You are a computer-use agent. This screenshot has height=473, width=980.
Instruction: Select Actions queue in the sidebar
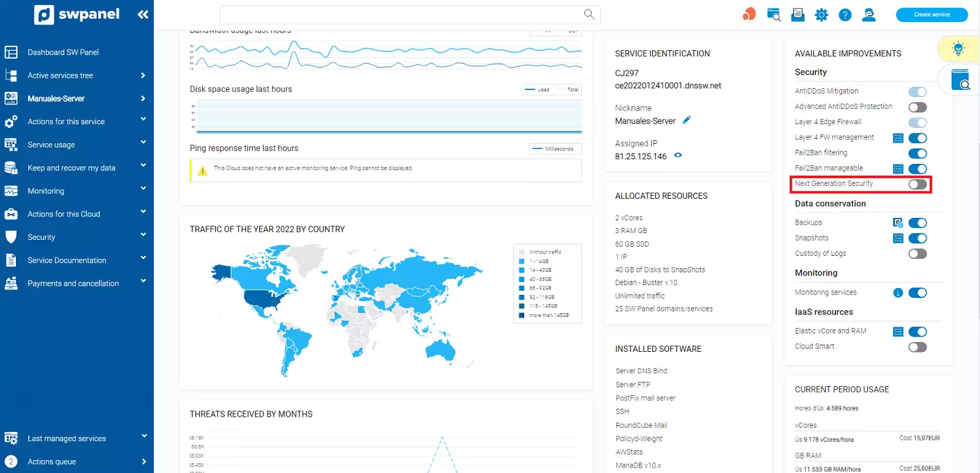[x=52, y=462]
